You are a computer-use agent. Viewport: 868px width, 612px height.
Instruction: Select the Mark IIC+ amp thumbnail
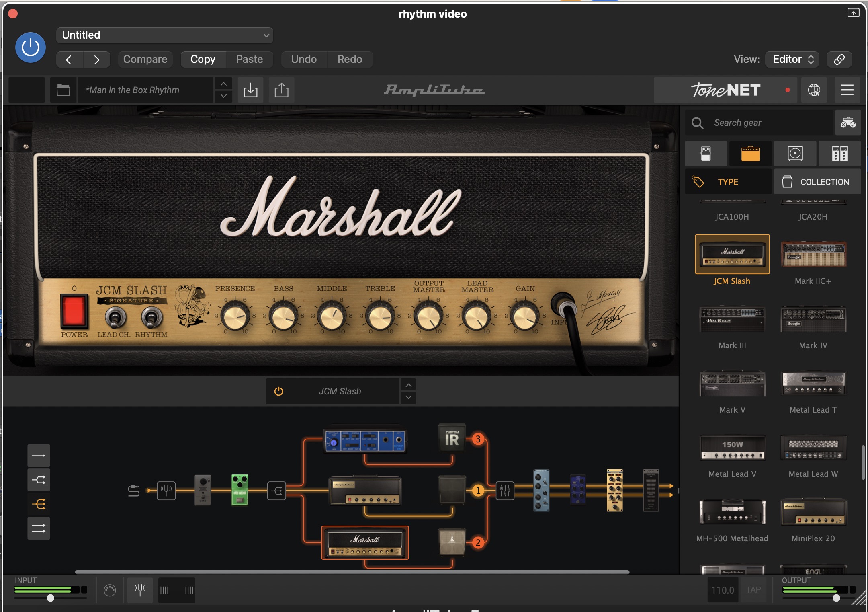(x=813, y=255)
